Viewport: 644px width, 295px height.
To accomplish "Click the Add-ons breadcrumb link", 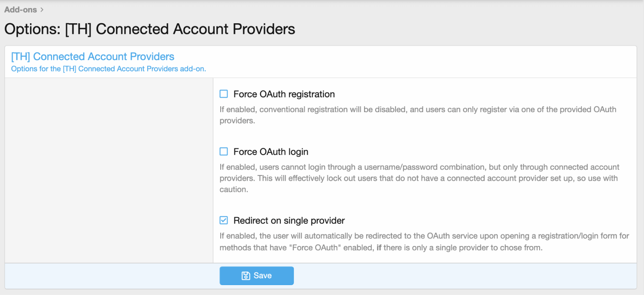I will 20,9.
